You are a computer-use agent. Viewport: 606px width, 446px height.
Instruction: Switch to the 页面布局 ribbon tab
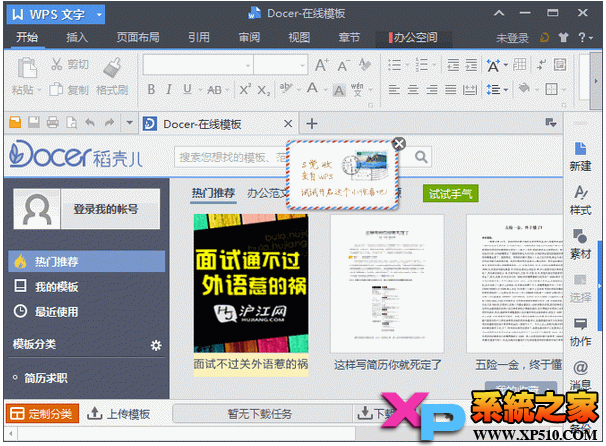[x=138, y=37]
